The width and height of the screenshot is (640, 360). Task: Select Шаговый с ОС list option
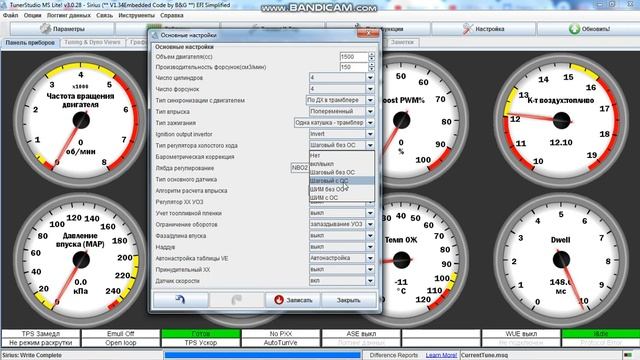point(342,181)
